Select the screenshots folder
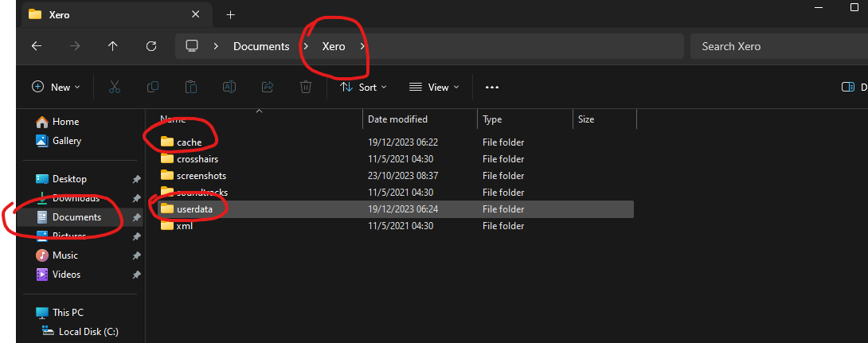 pyautogui.click(x=201, y=176)
